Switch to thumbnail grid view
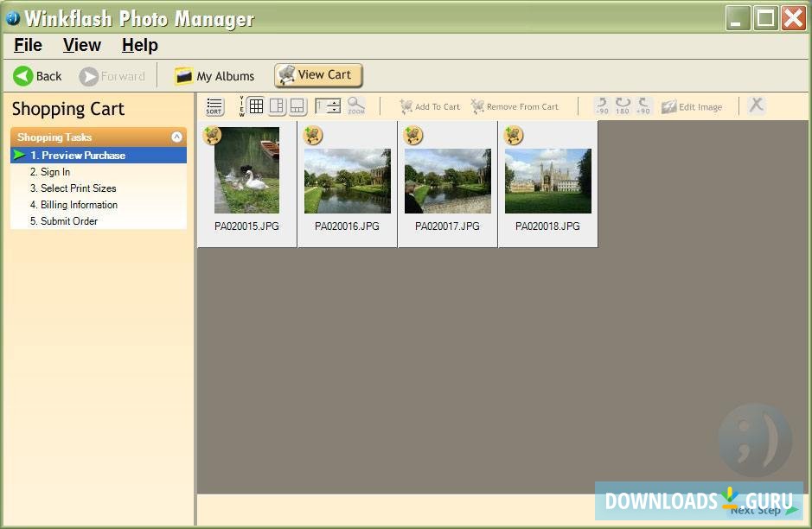 pyautogui.click(x=256, y=106)
